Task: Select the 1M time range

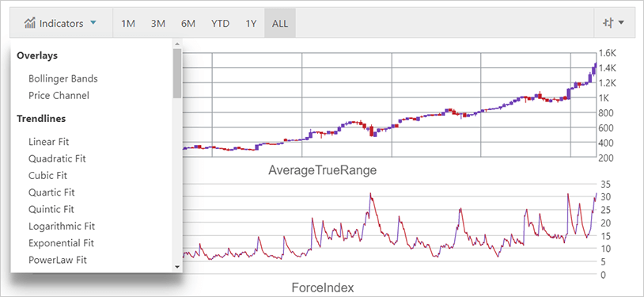Action: [x=128, y=24]
